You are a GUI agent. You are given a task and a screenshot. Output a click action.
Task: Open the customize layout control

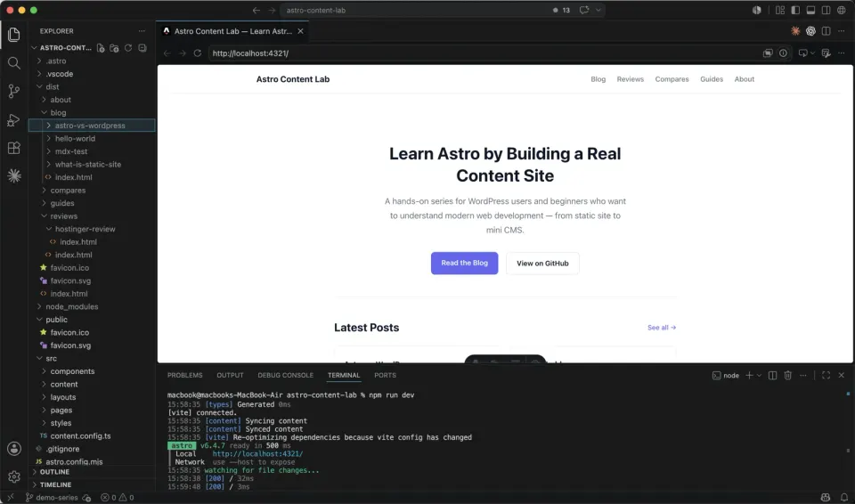pos(780,10)
